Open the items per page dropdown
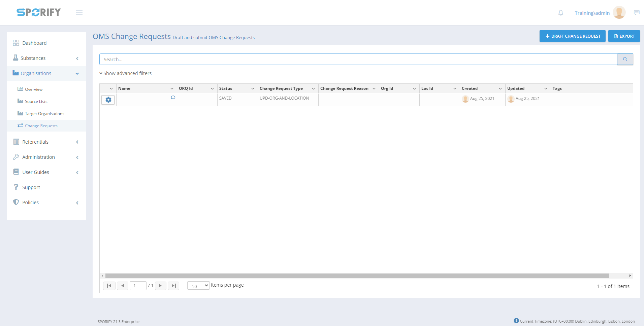Viewport: 644px width, 326px height. tap(198, 286)
